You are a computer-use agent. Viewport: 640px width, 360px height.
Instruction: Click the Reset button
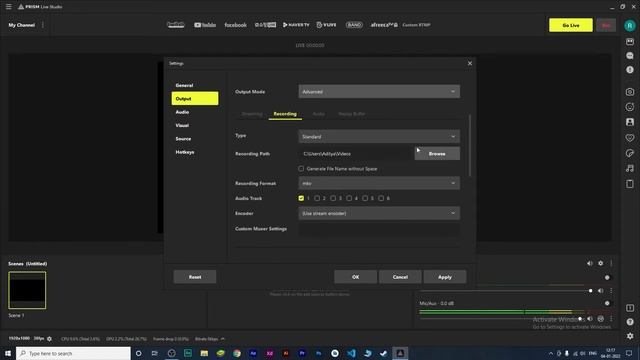pyautogui.click(x=195, y=277)
